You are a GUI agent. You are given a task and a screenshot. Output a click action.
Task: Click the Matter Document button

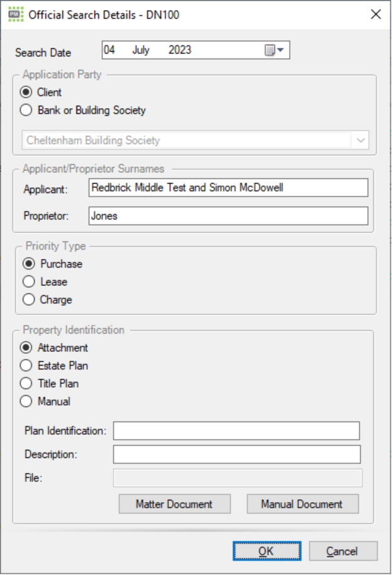click(x=174, y=503)
